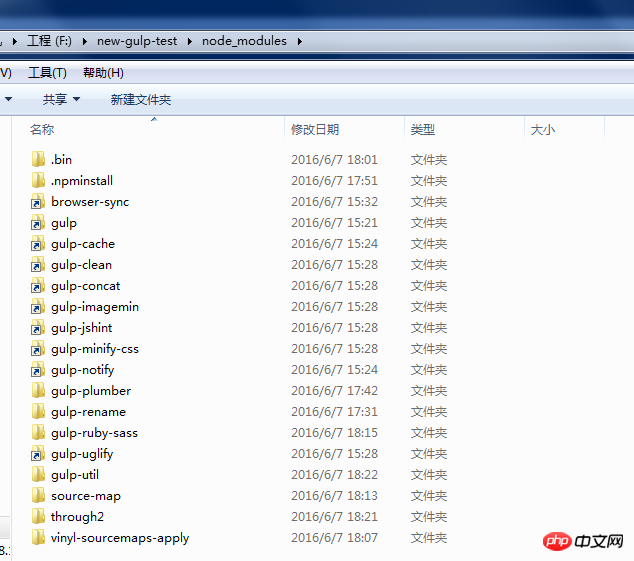The height and width of the screenshot is (561, 634).
Task: Click the date 2016/6/7 18:07
Action: pyautogui.click(x=334, y=538)
